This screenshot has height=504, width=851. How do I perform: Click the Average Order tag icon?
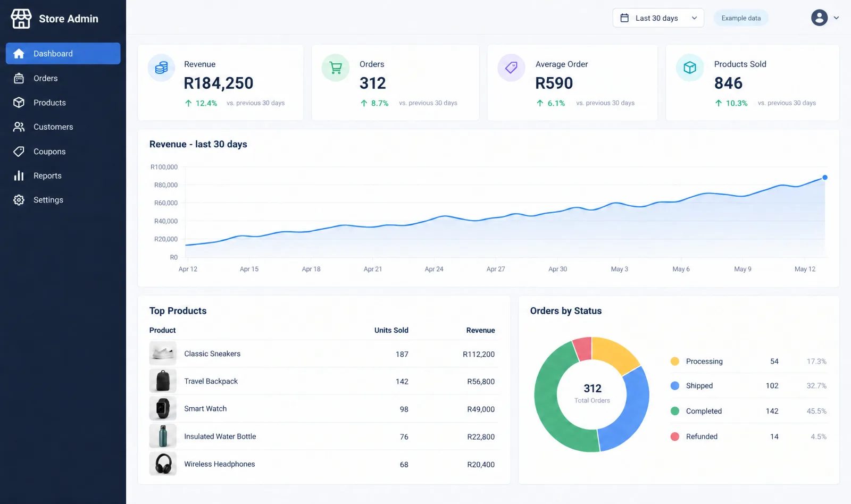511,68
